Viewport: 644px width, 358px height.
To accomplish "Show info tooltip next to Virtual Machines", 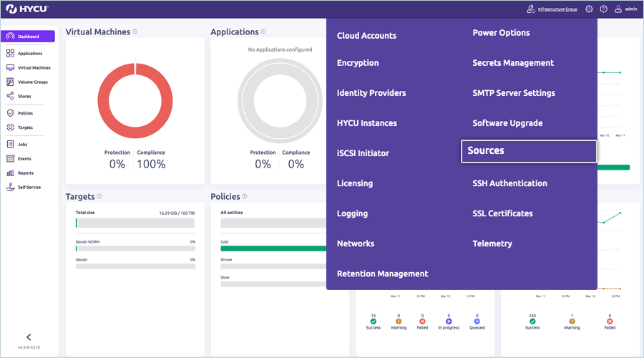I will [x=135, y=32].
